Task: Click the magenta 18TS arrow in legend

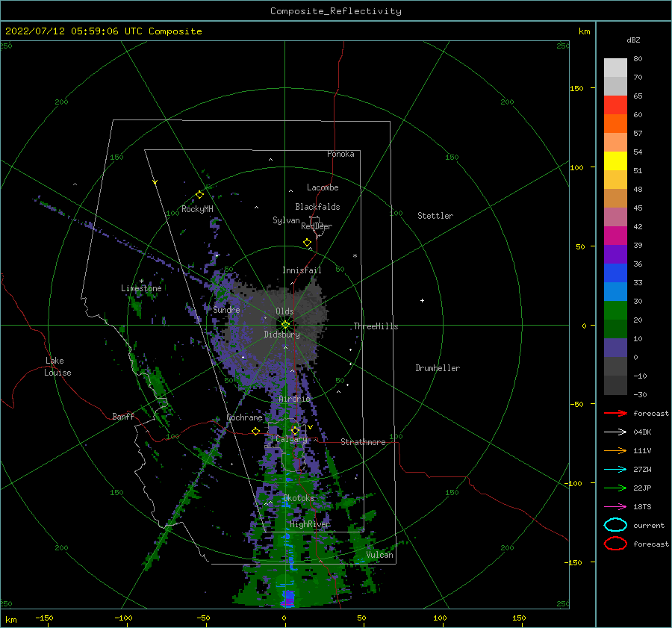Action: 615,507
